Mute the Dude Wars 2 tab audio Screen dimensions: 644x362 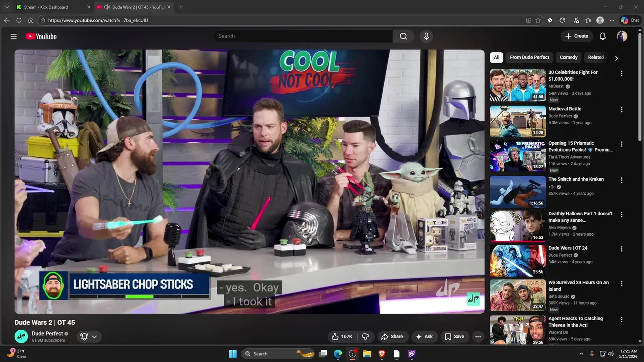click(107, 7)
